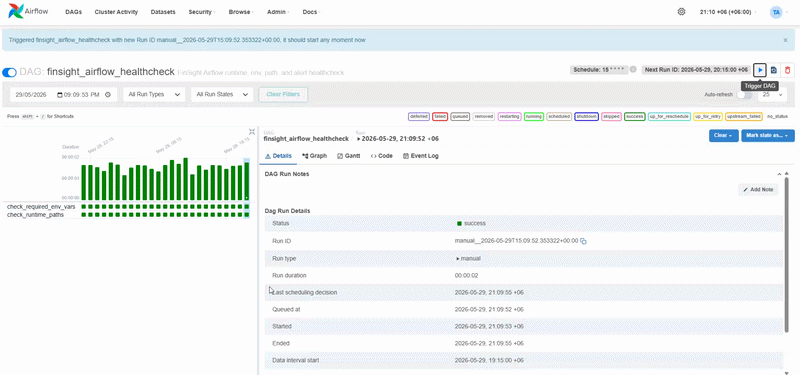Delete the DAG with red trash icon
Screen dimensions: 800x375
(x=787, y=70)
